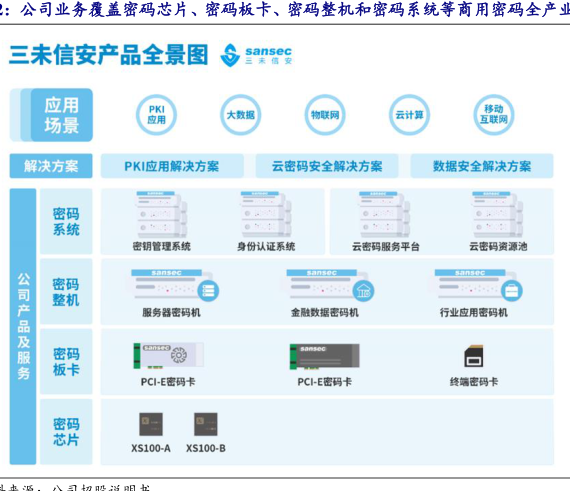Click the 解决方案 label block

pos(51,166)
